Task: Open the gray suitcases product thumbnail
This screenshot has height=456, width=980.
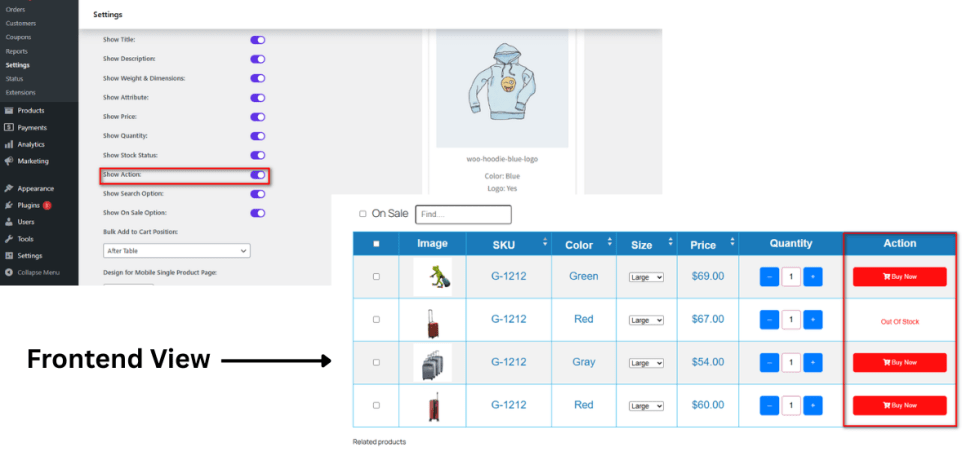Action: [432, 363]
